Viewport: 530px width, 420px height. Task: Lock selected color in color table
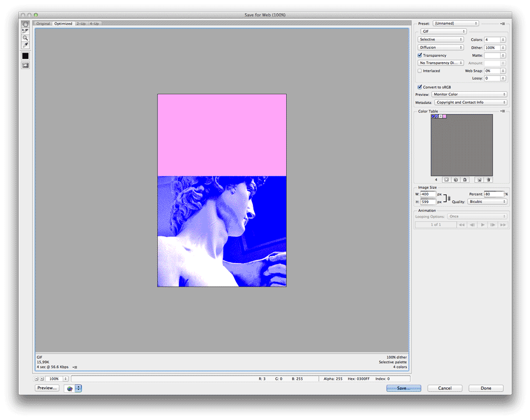465,180
